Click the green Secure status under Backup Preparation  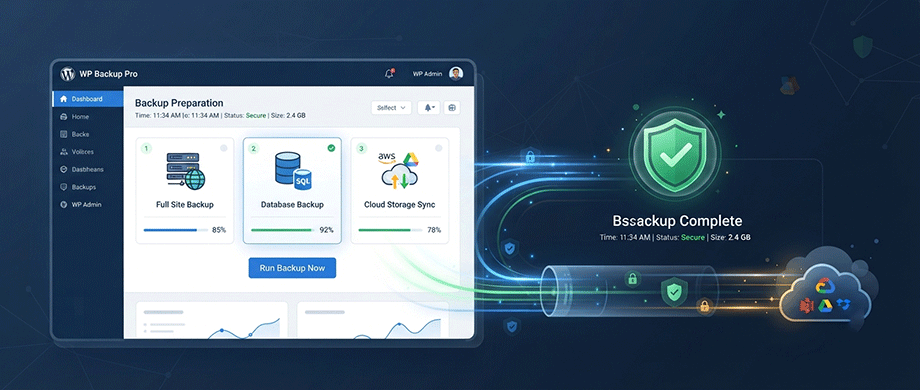pos(256,116)
